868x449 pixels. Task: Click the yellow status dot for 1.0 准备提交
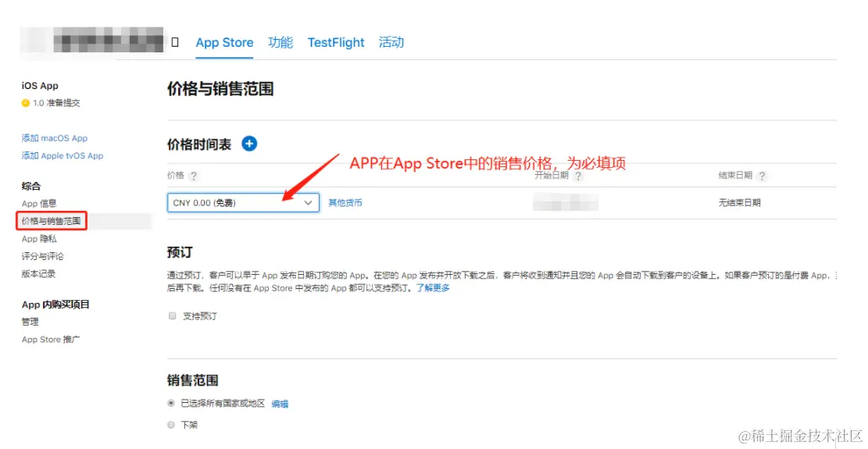[25, 103]
